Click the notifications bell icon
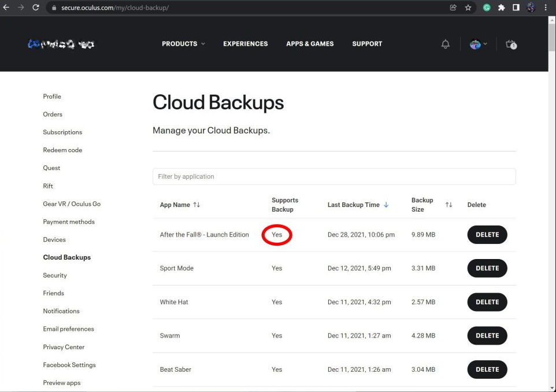 pos(445,44)
